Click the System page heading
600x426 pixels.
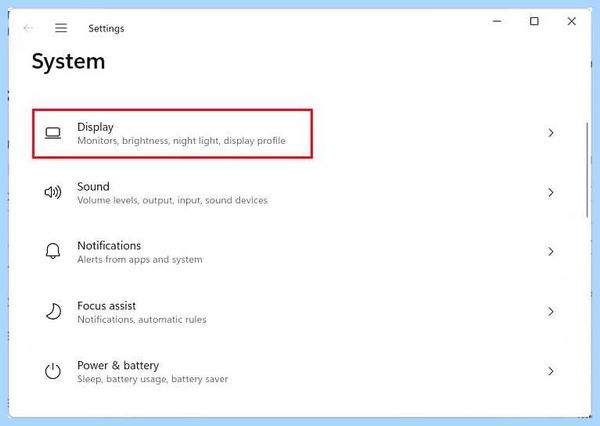click(68, 62)
